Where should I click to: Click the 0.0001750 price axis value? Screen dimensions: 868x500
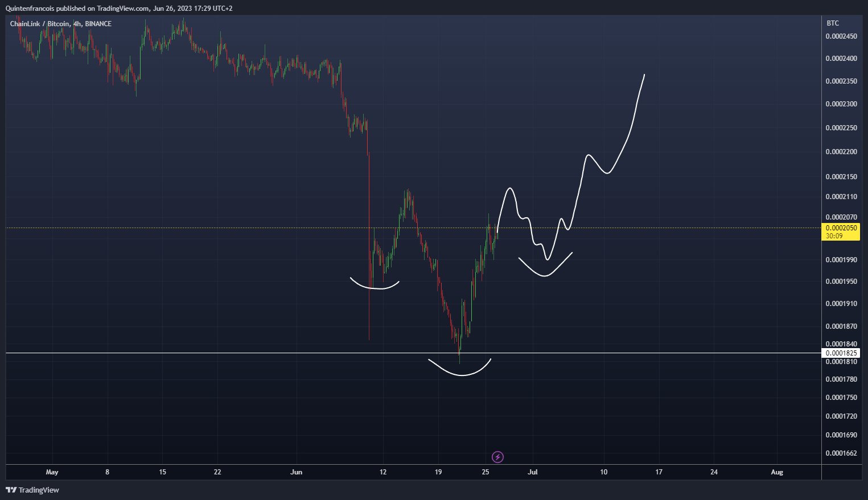[x=841, y=398]
